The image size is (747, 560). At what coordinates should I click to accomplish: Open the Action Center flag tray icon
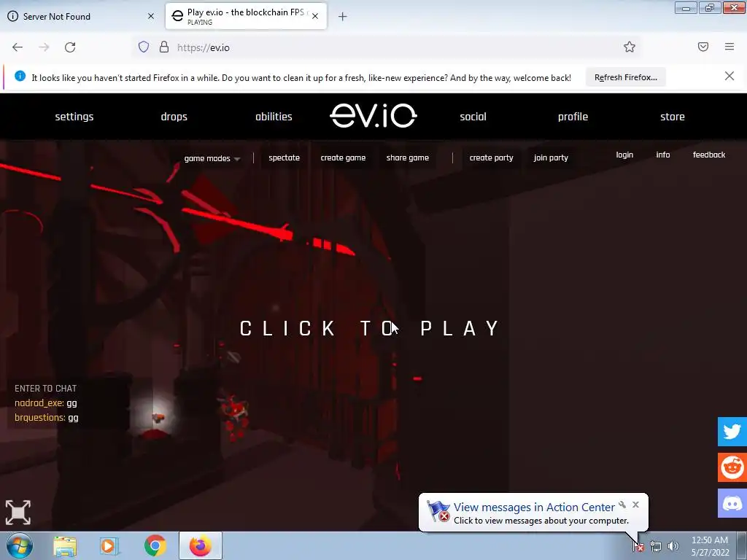pyautogui.click(x=638, y=546)
